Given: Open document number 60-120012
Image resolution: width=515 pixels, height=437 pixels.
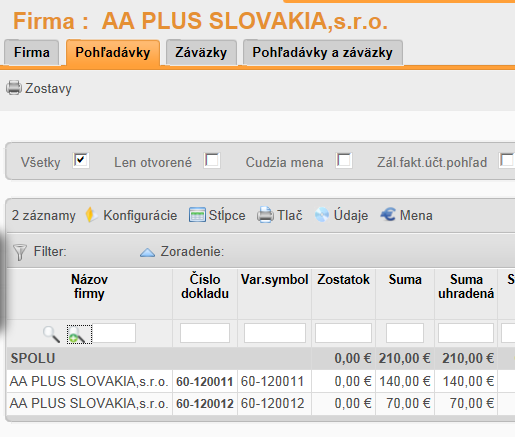Looking at the screenshot, I should (205, 404).
